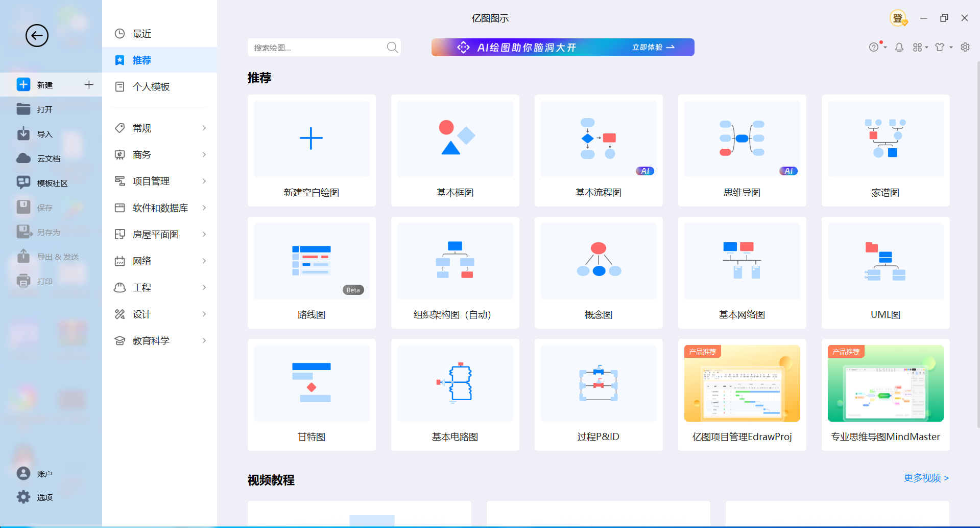Image resolution: width=980 pixels, height=528 pixels.
Task: Open the UML图 template card
Action: click(886, 272)
